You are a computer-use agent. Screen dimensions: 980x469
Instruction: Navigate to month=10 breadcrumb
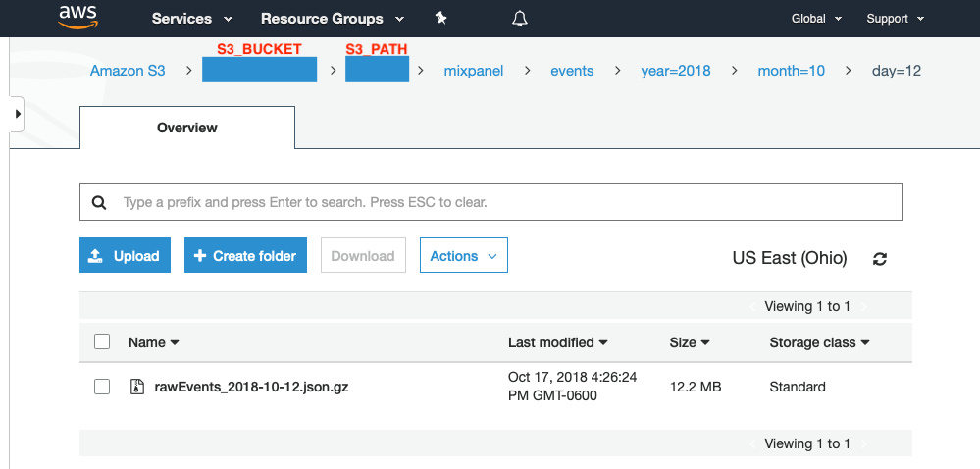792,71
